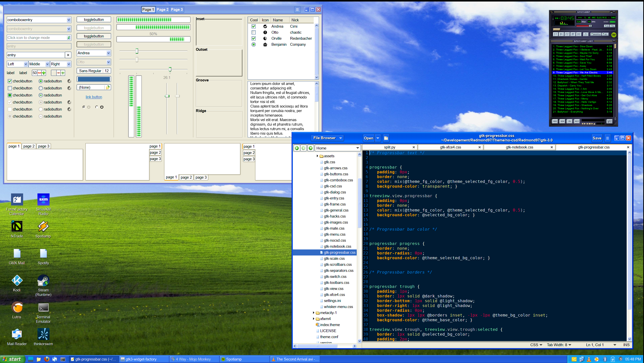Open the File Browser panel dropdown

(x=328, y=138)
